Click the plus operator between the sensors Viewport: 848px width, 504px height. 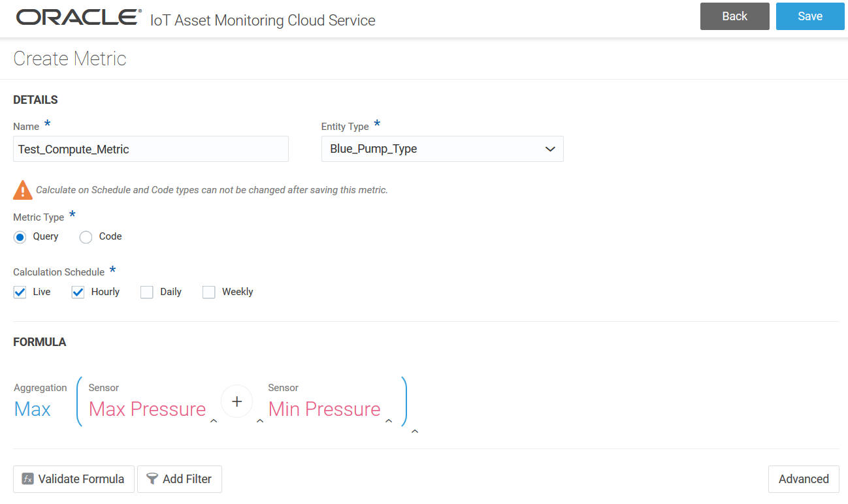coord(237,402)
